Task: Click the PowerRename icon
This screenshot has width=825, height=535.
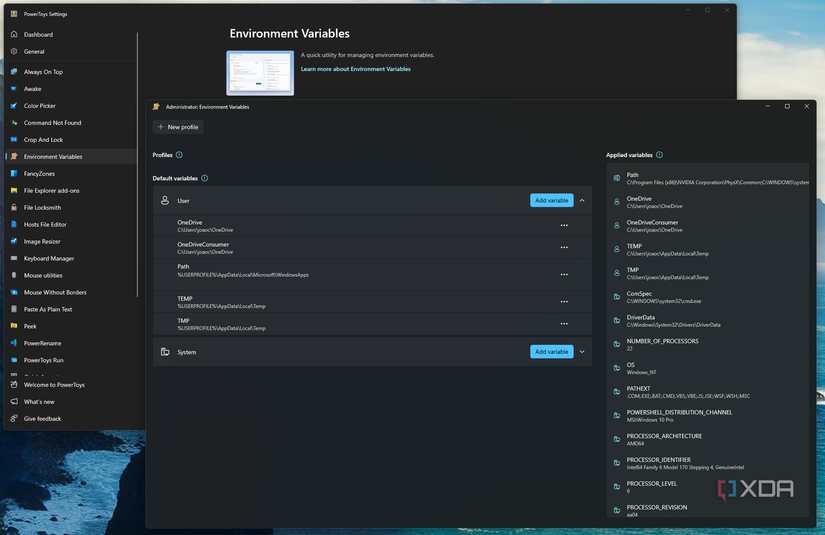Action: pos(14,343)
